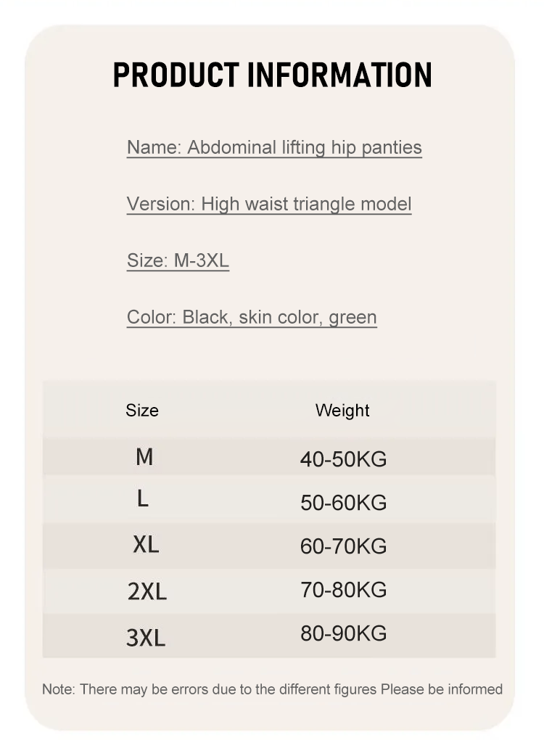Click the Version: High waist triangle model link

[x=269, y=204]
